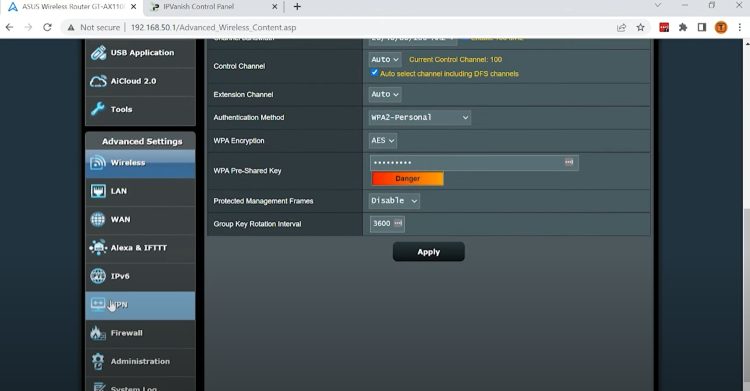
Task: Toggle the browser side panel icon
Action: coord(702,27)
